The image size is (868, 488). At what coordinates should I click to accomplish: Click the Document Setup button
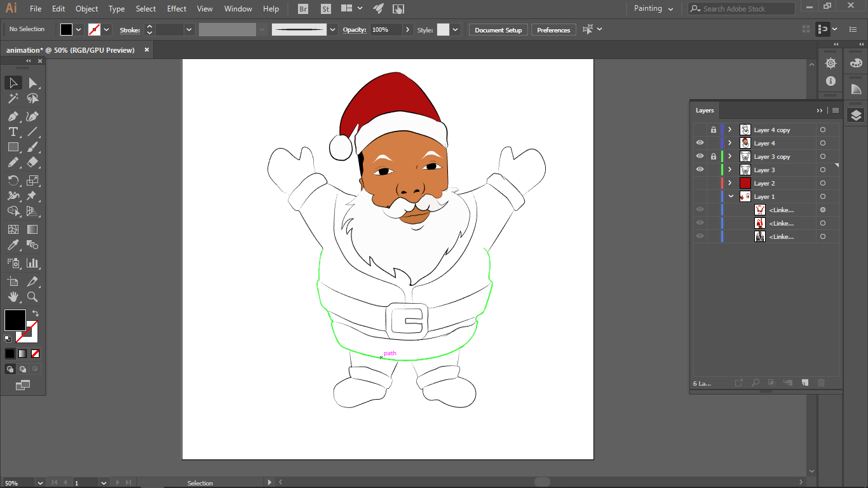click(x=498, y=29)
